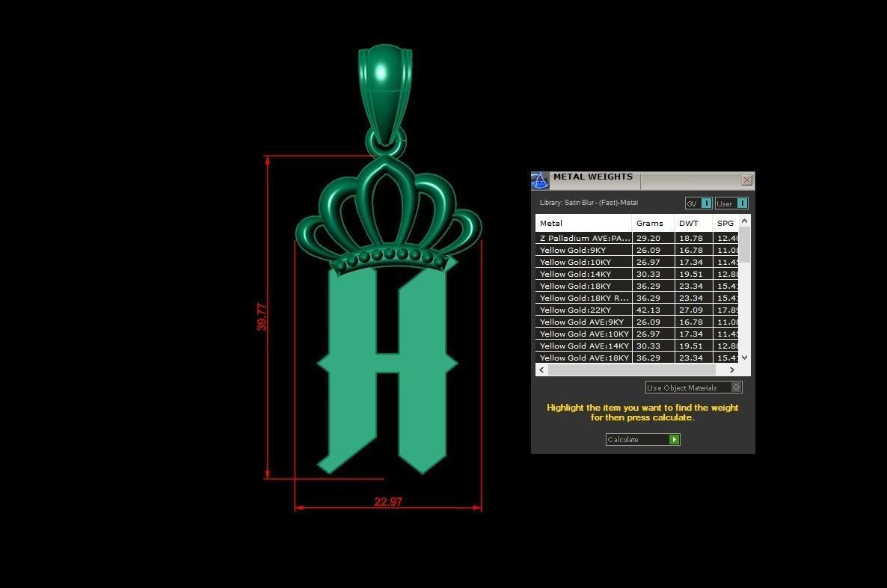Select the Z Palladium AVE:PA... row
Image resolution: width=887 pixels, height=588 pixels.
click(x=637, y=238)
